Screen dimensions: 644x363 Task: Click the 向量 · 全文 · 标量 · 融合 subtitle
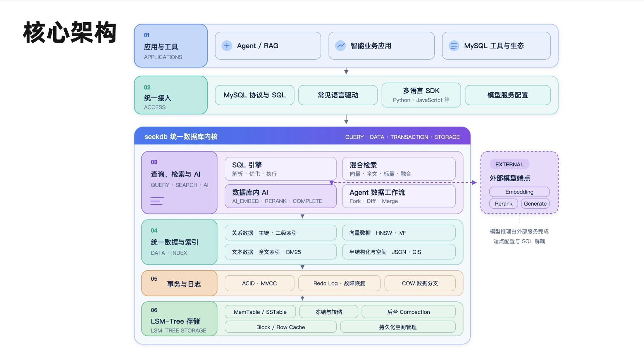click(x=381, y=174)
